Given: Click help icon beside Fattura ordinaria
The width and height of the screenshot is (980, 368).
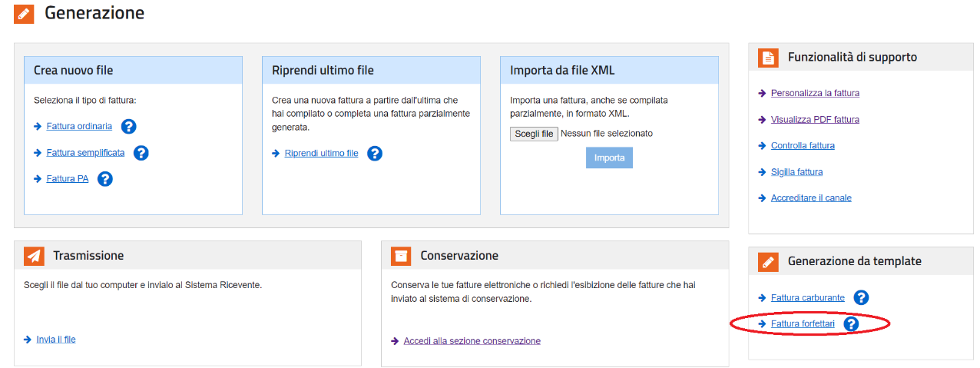Looking at the screenshot, I should pos(128,127).
